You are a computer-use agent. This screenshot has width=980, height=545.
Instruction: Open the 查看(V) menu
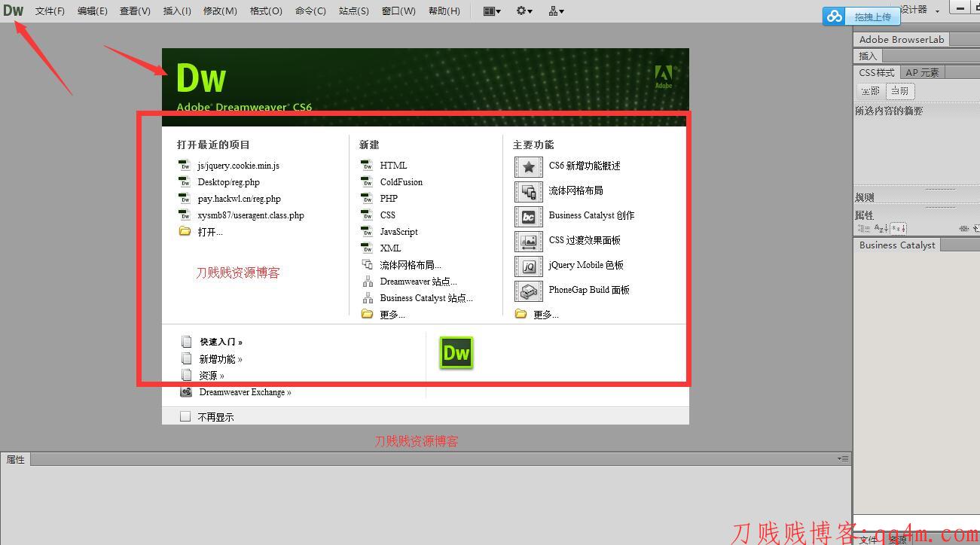pyautogui.click(x=135, y=11)
